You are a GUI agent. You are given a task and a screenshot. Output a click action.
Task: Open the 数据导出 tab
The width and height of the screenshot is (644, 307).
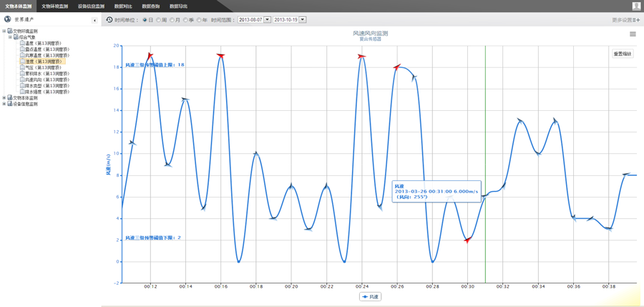pos(178,6)
